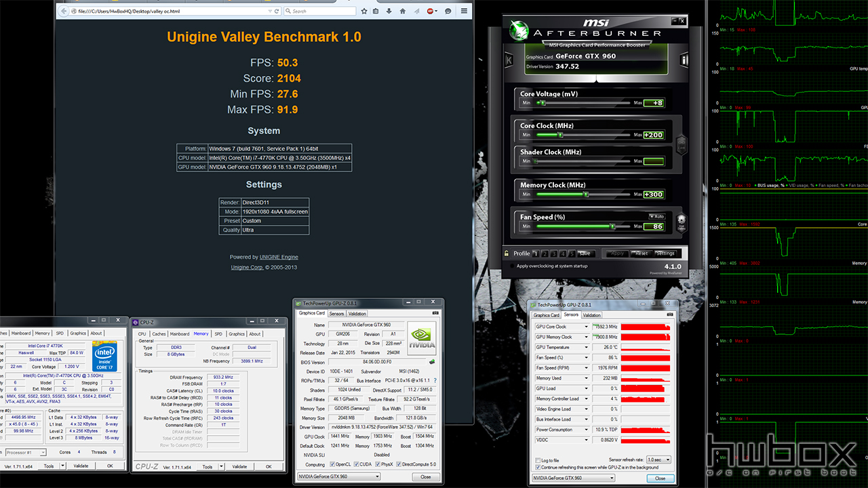The width and height of the screenshot is (868, 488).
Task: Go to Firefox home page icon
Action: point(401,12)
